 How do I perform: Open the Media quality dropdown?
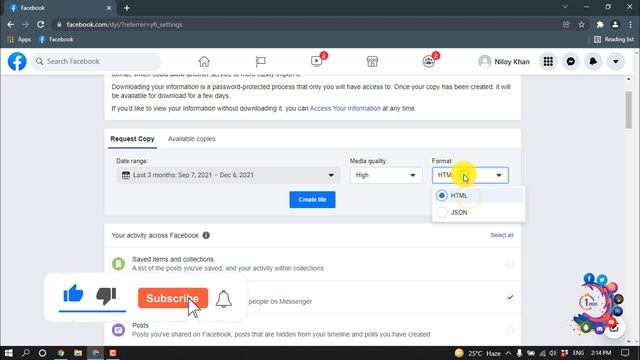coord(386,175)
